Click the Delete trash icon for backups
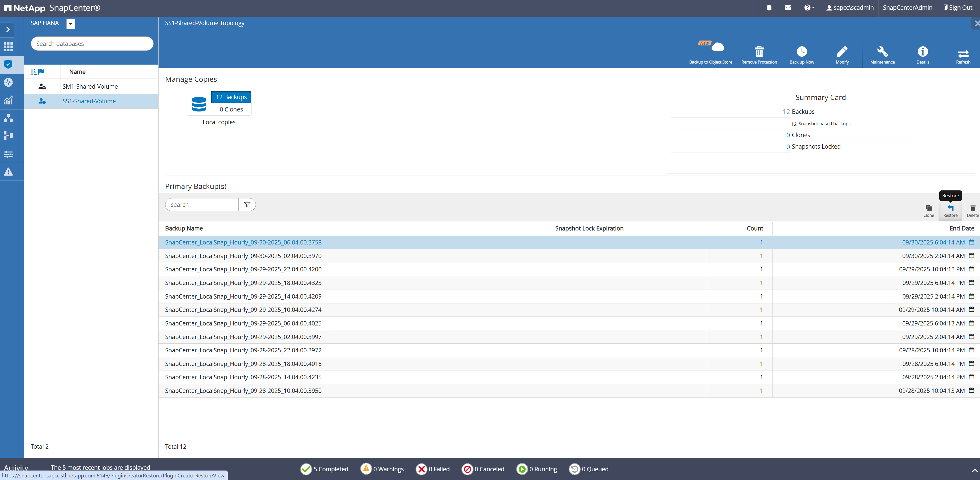This screenshot has height=480, width=980. pos(972,210)
